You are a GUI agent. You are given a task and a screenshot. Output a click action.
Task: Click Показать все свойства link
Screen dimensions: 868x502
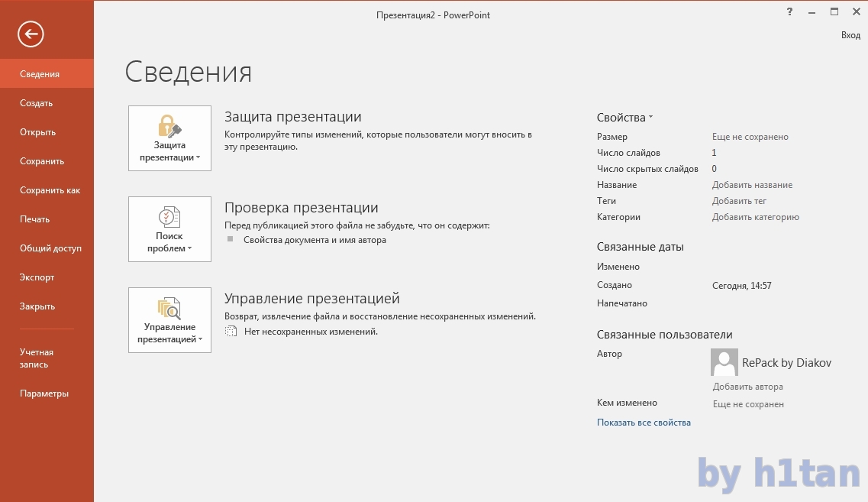pos(644,423)
